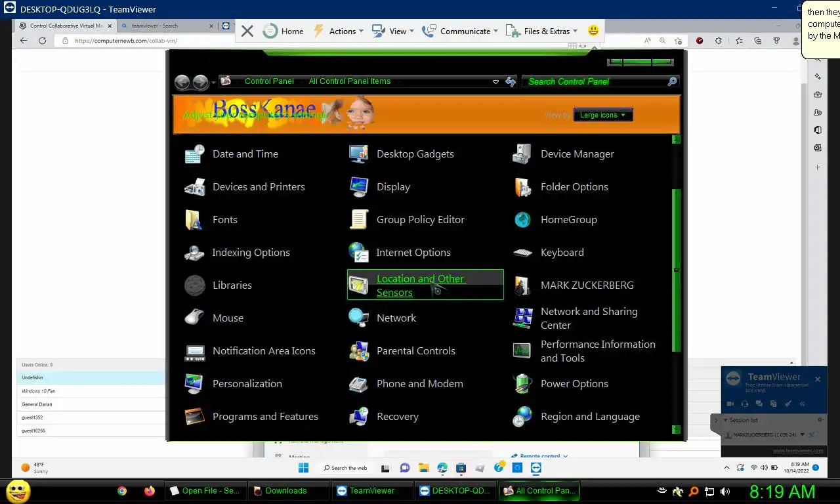The height and width of the screenshot is (504, 840).
Task: Open View menu in TeamViewer toolbar
Action: [x=393, y=31]
